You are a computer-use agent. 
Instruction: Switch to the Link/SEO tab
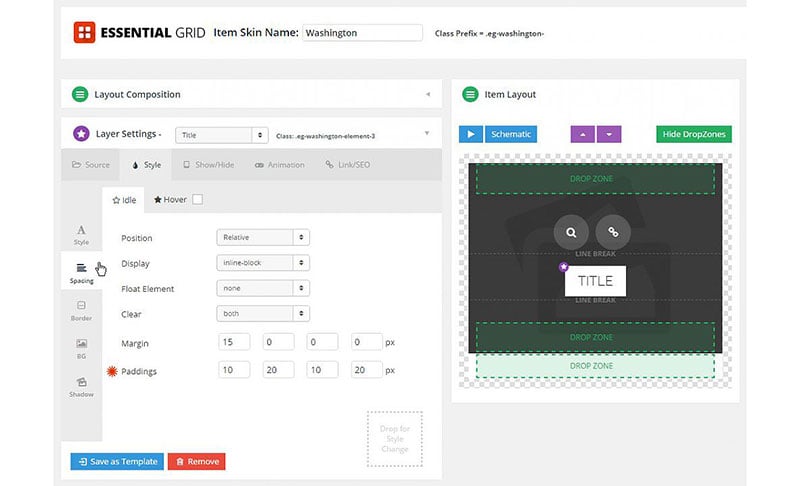tap(347, 165)
